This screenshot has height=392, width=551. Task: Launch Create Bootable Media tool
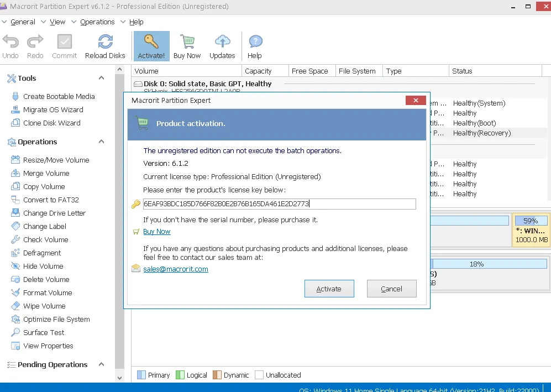[53, 96]
